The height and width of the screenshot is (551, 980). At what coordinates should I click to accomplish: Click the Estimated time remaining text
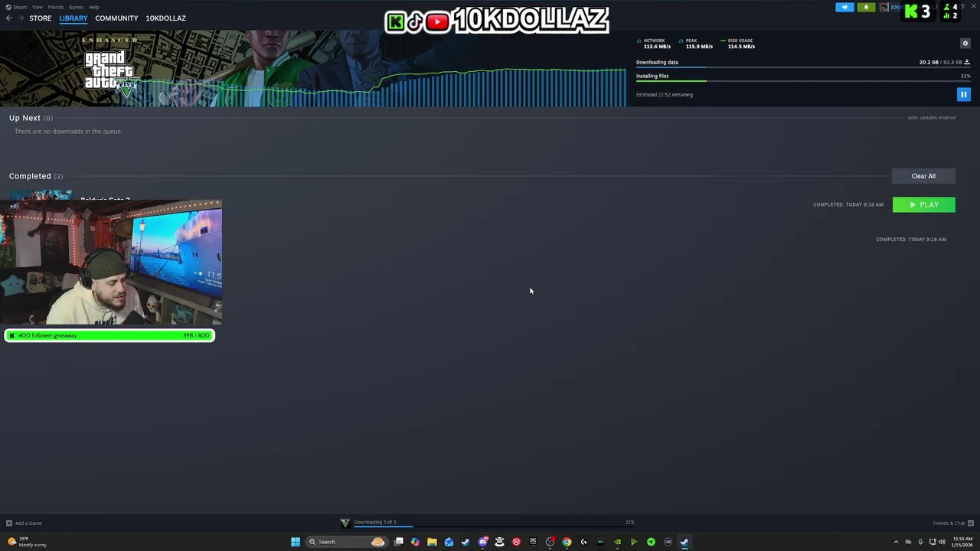coord(665,95)
